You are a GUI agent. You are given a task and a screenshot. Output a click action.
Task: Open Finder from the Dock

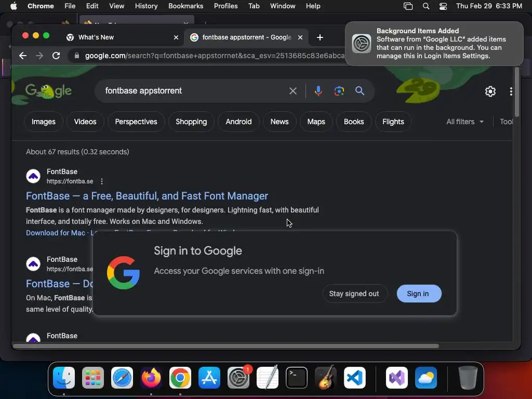tap(64, 378)
